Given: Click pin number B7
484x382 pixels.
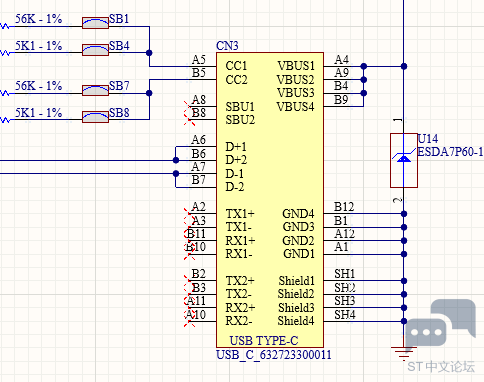Looking at the screenshot, I should click(199, 180).
